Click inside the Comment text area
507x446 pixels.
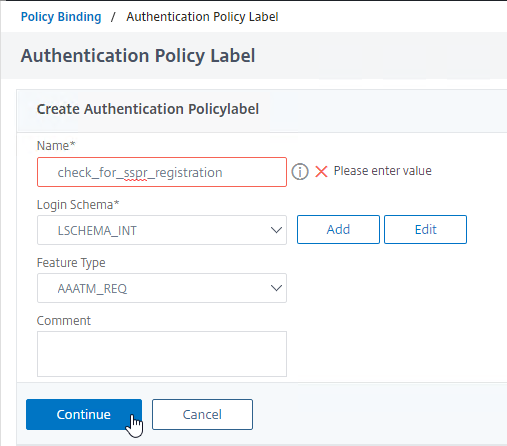click(162, 354)
